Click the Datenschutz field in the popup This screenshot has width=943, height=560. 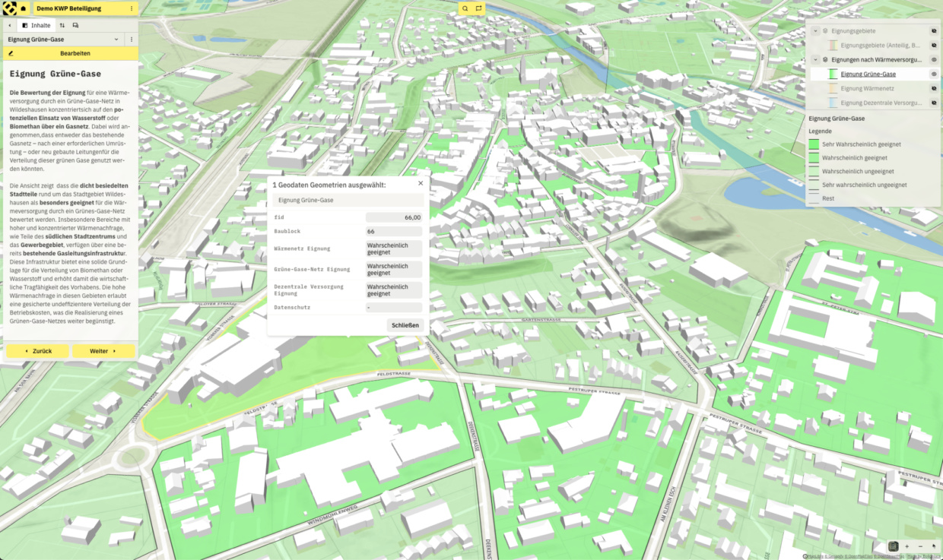pyautogui.click(x=392, y=307)
